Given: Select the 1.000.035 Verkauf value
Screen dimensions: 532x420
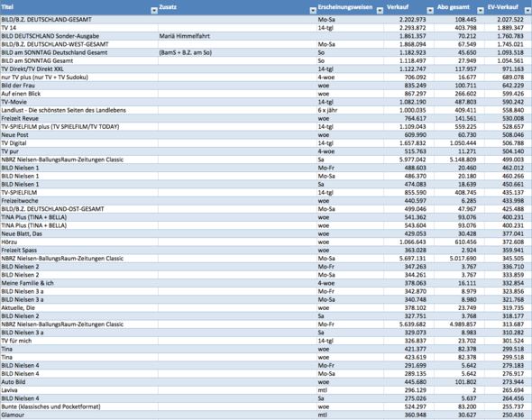Looking at the screenshot, I should 408,110.
